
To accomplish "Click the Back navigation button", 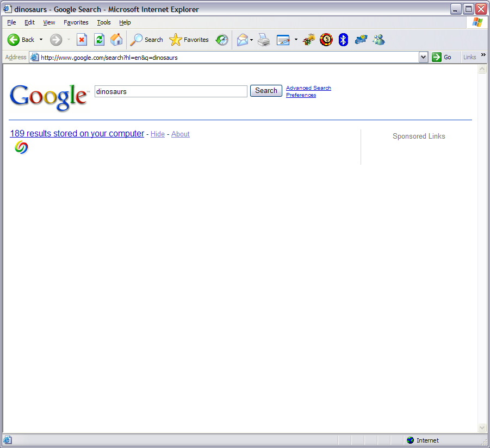I will tap(21, 40).
